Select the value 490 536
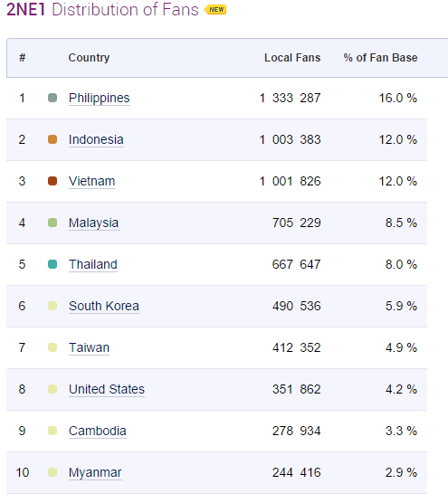The image size is (448, 503). 297,306
